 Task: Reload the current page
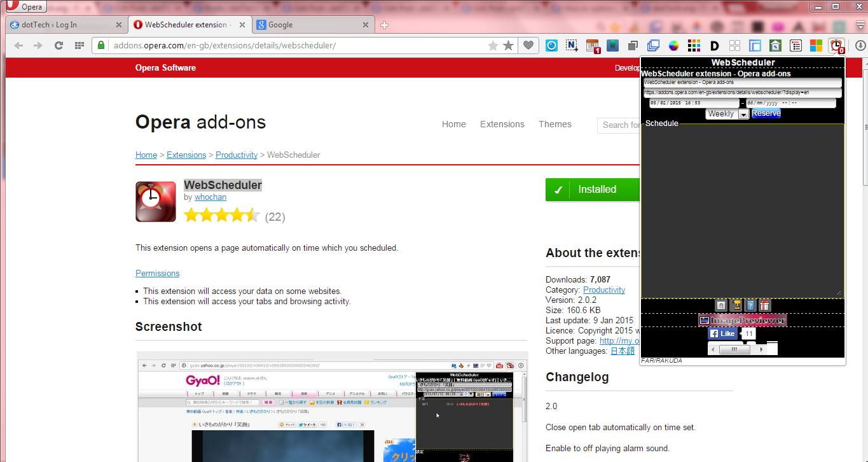(59, 46)
